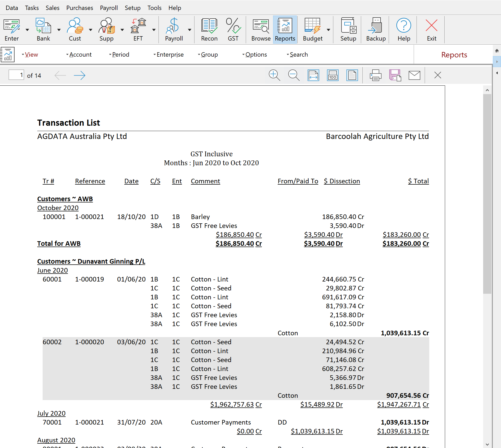Go to the previous report page
501x448 pixels.
point(60,75)
